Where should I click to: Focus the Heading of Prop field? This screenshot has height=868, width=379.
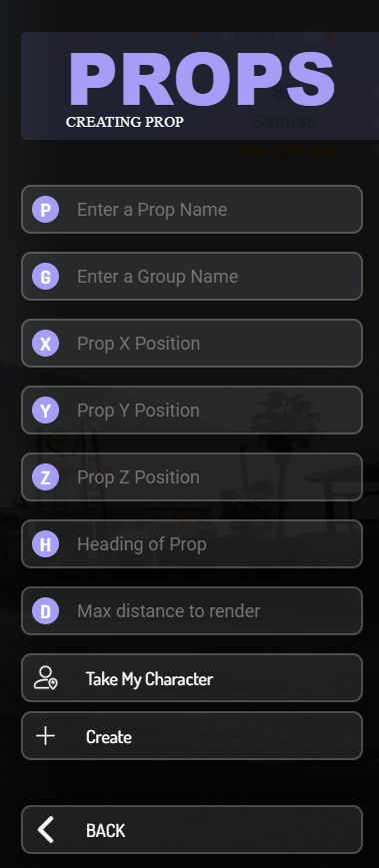click(x=192, y=544)
